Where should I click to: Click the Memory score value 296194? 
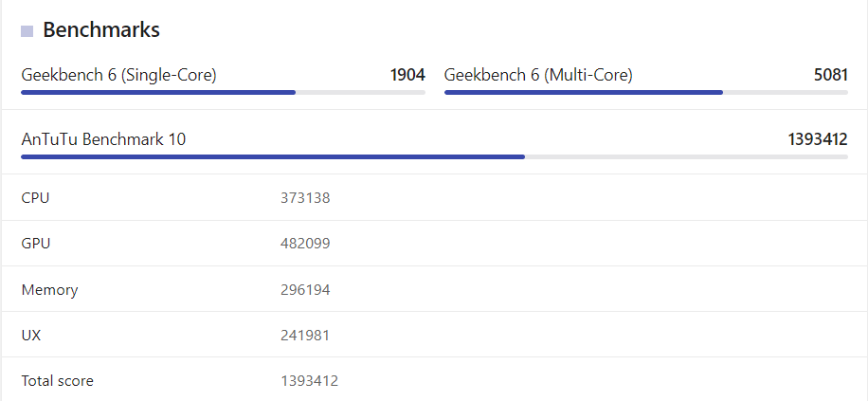305,290
